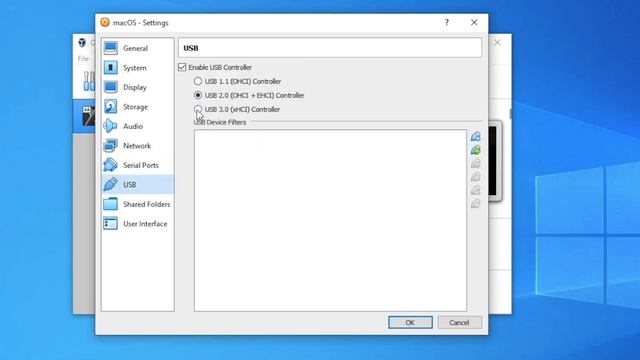
Task: Open the User Interface settings category
Action: [x=137, y=224]
